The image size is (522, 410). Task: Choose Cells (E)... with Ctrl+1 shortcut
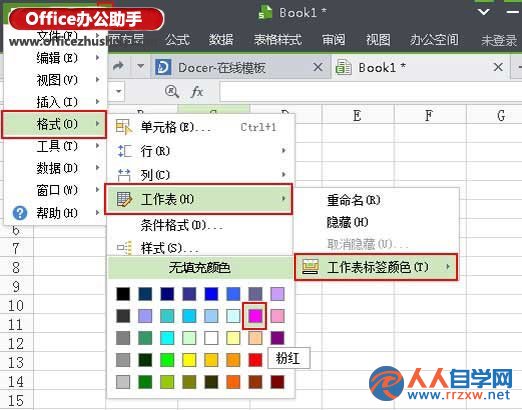coord(202,127)
